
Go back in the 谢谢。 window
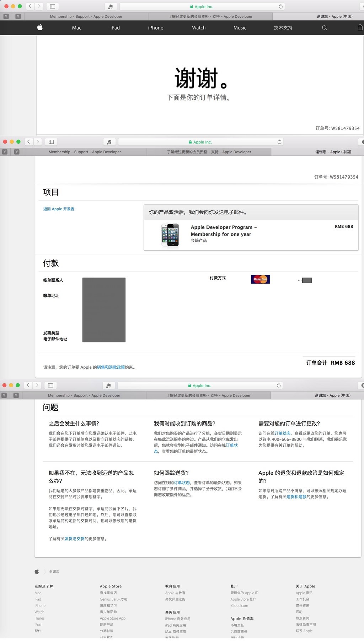tap(31, 6)
